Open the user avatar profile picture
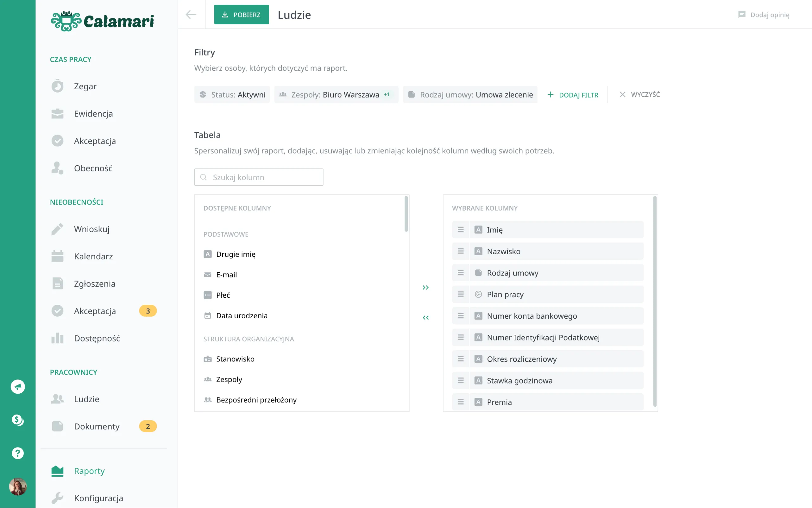This screenshot has height=508, width=812. 17,486
